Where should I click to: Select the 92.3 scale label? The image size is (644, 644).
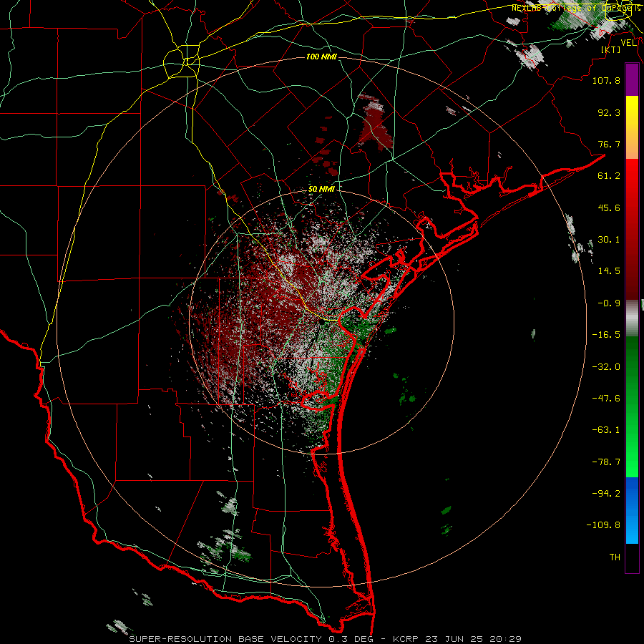pyautogui.click(x=609, y=112)
